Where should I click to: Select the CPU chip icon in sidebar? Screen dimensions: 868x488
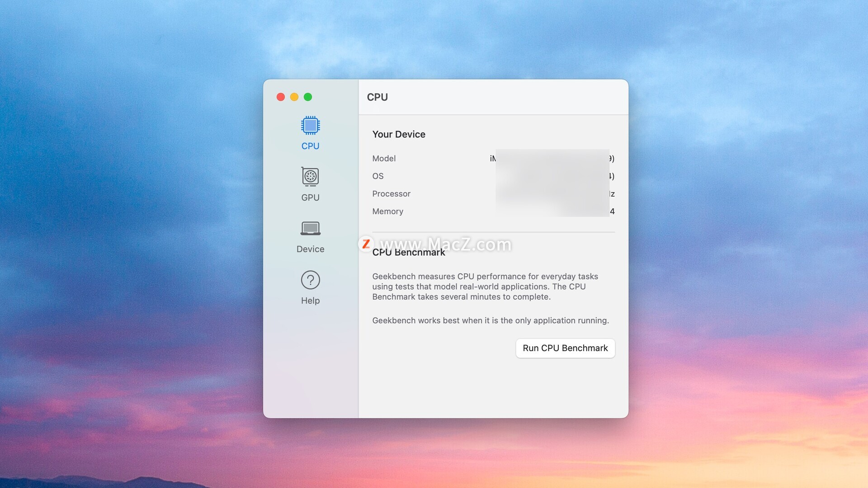[310, 126]
